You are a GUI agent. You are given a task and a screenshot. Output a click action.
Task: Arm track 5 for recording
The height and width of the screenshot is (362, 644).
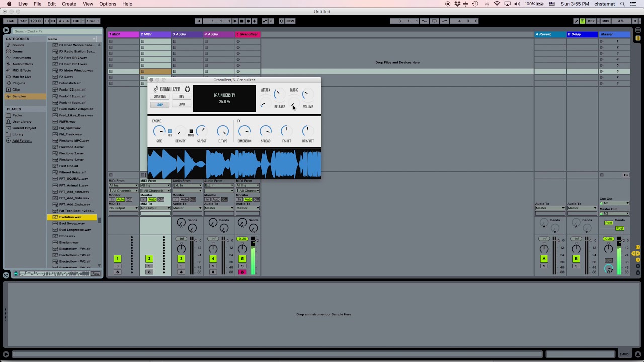coord(242,272)
